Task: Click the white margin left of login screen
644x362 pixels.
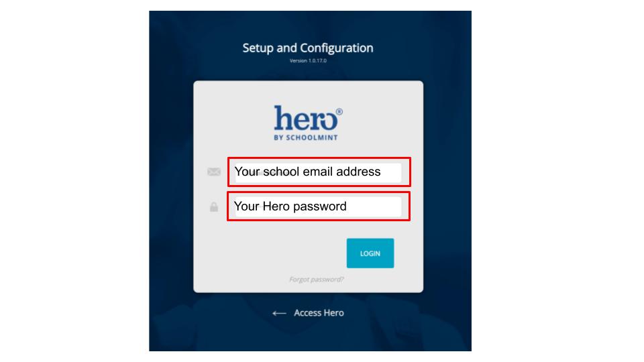Action: click(74, 181)
